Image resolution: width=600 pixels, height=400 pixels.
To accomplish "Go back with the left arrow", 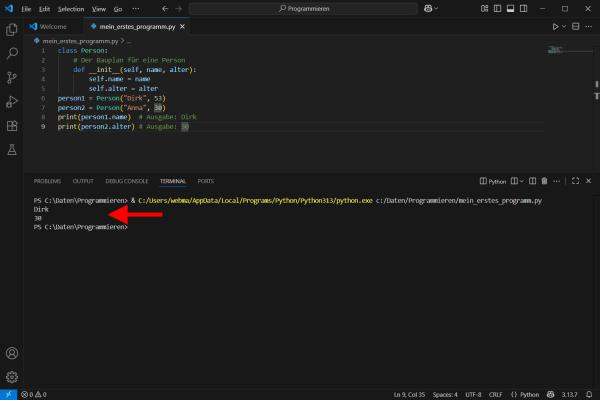I will click(165, 8).
